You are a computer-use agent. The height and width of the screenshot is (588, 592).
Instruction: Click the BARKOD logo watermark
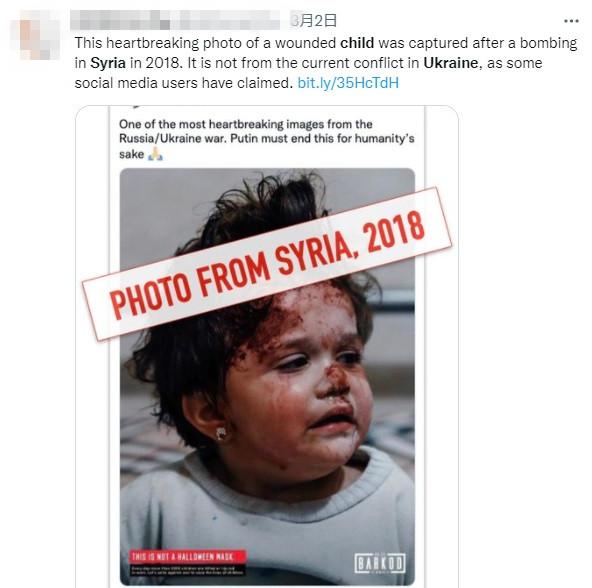click(x=380, y=563)
